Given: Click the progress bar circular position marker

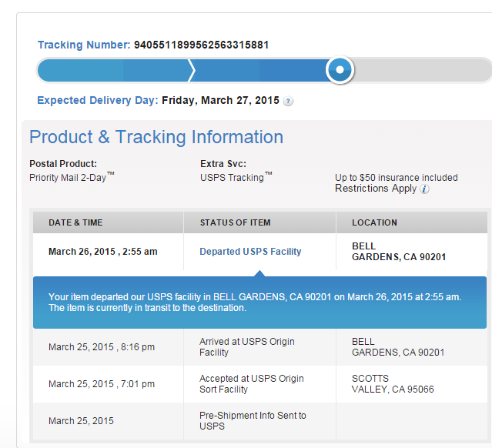Looking at the screenshot, I should pyautogui.click(x=340, y=69).
